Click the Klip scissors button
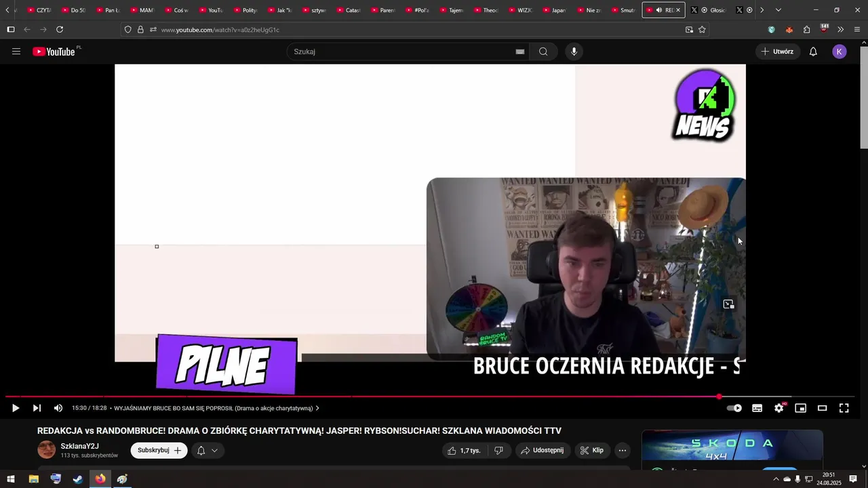 click(x=591, y=450)
